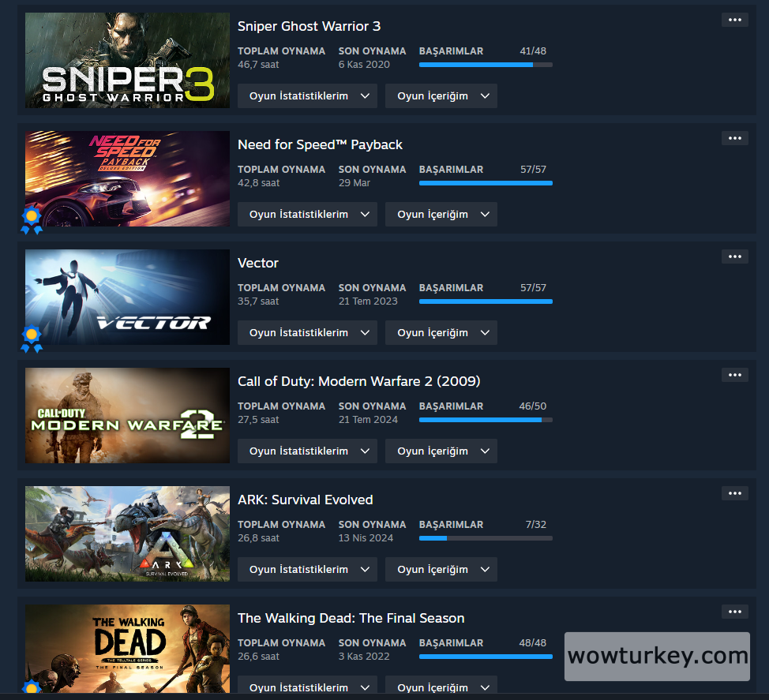Image resolution: width=769 pixels, height=700 pixels.
Task: Open the three-dot menu for ARK: Survival Evolved
Action: (x=734, y=493)
